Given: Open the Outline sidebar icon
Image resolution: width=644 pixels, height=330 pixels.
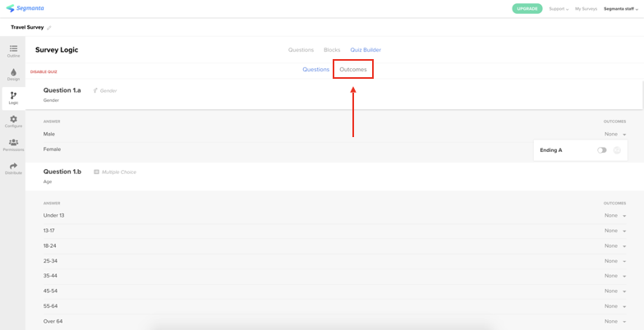Looking at the screenshot, I should (x=13, y=48).
